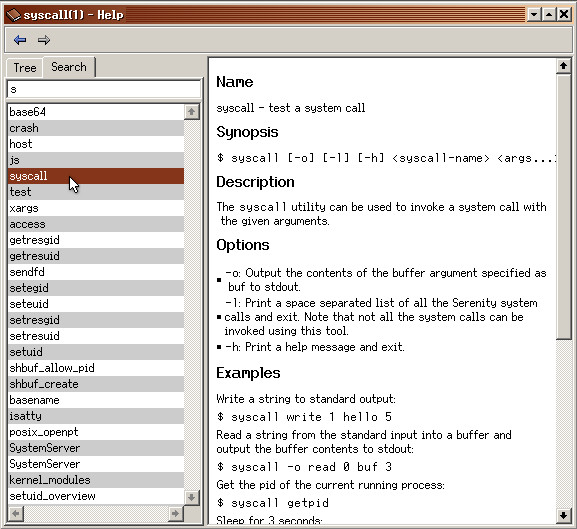Open the base64 result
This screenshot has height=529, width=577.
coord(96,112)
